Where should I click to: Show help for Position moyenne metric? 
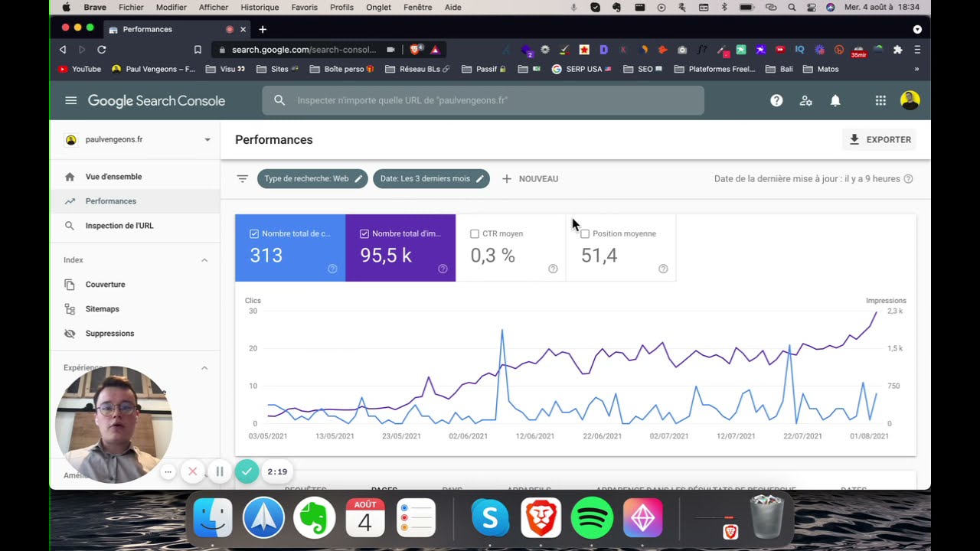click(663, 269)
